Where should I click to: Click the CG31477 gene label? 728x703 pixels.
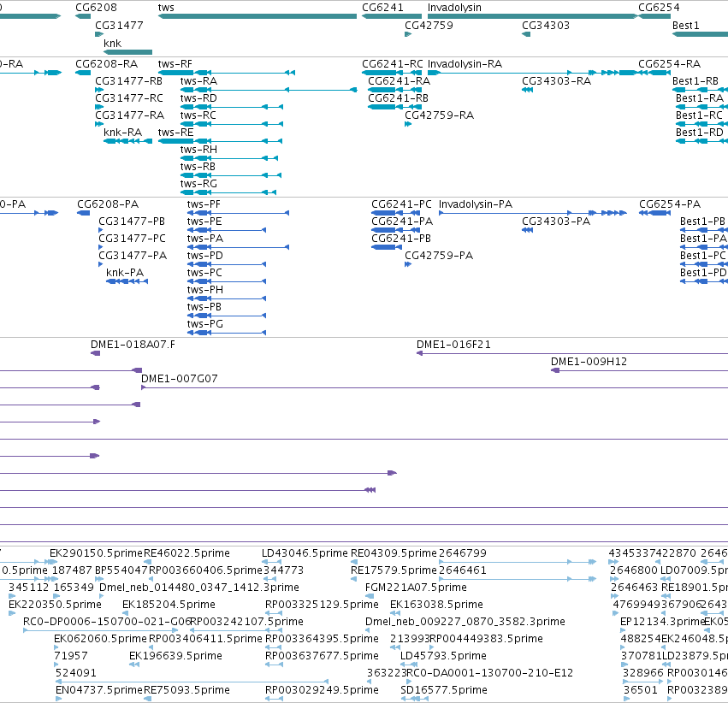[119, 25]
